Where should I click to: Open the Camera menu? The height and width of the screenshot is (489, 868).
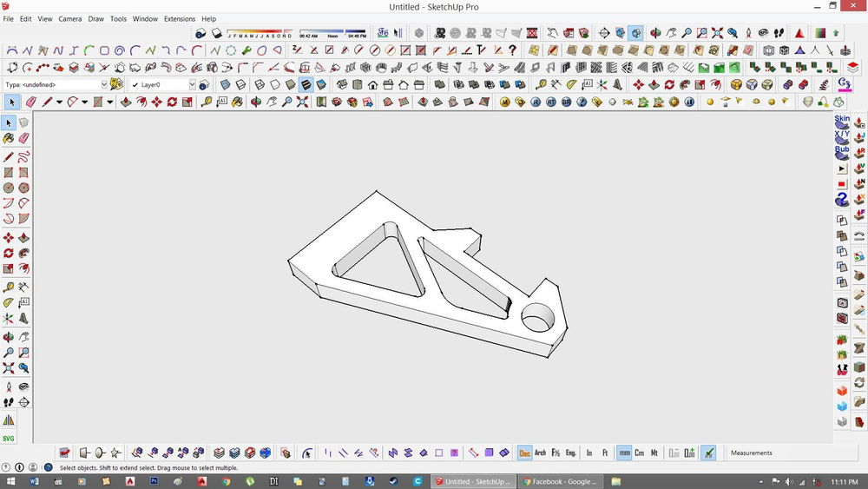70,18
